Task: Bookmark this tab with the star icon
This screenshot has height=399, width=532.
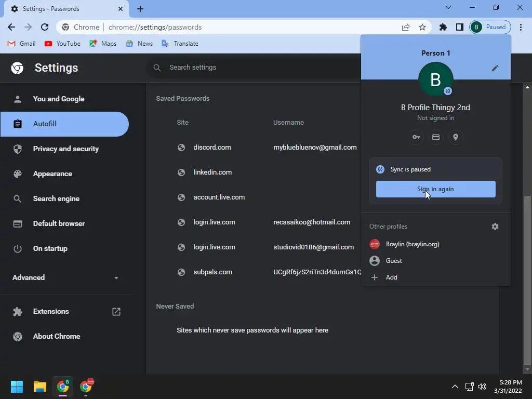Action: tap(422, 27)
